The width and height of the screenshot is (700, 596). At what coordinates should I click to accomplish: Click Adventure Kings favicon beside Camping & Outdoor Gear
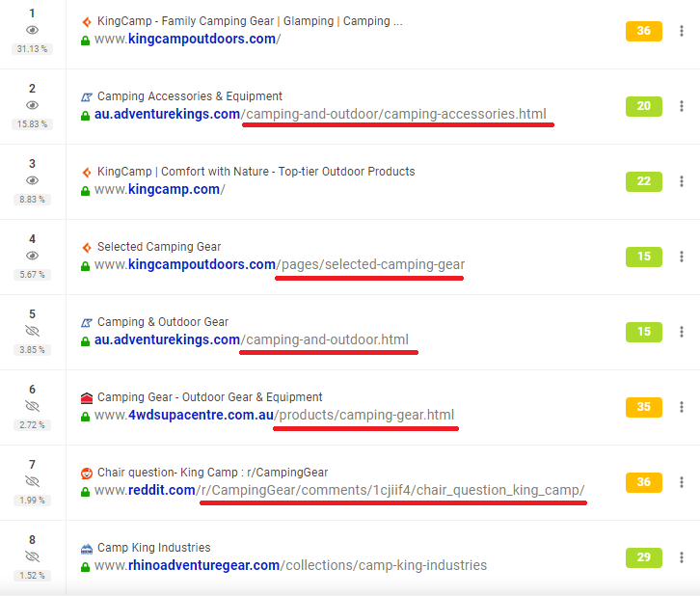pyautogui.click(x=87, y=322)
